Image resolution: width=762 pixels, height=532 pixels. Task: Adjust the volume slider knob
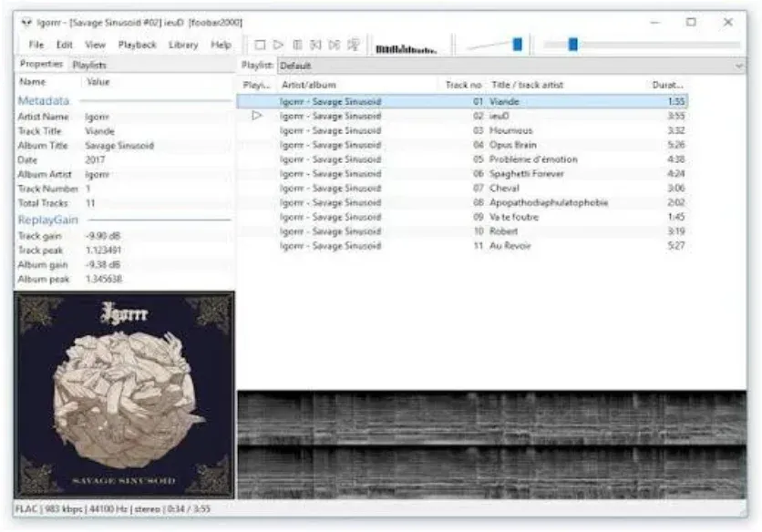517,45
